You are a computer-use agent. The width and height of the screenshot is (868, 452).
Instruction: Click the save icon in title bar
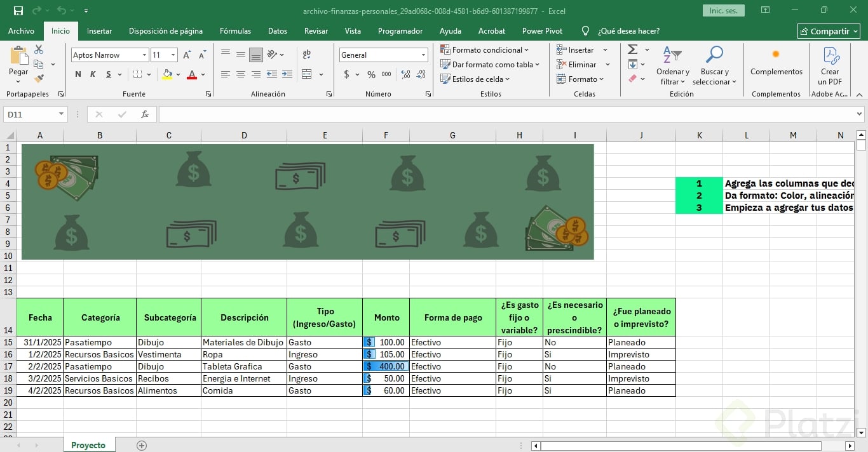18,11
